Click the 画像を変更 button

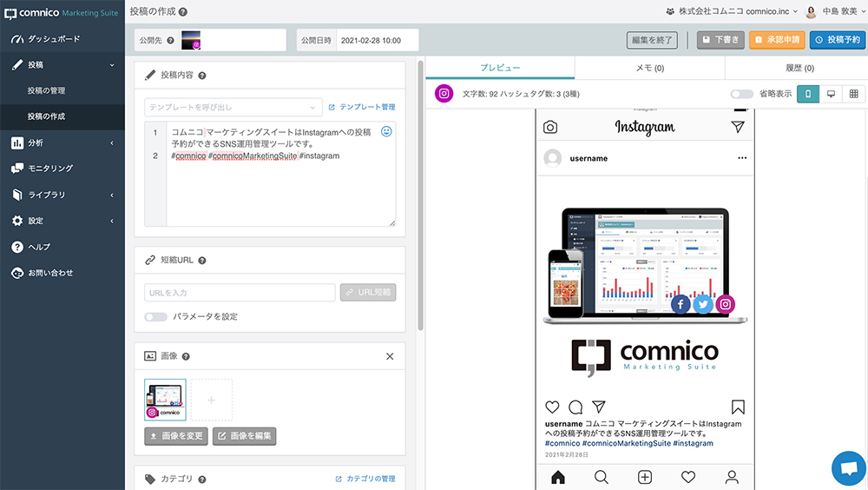176,436
